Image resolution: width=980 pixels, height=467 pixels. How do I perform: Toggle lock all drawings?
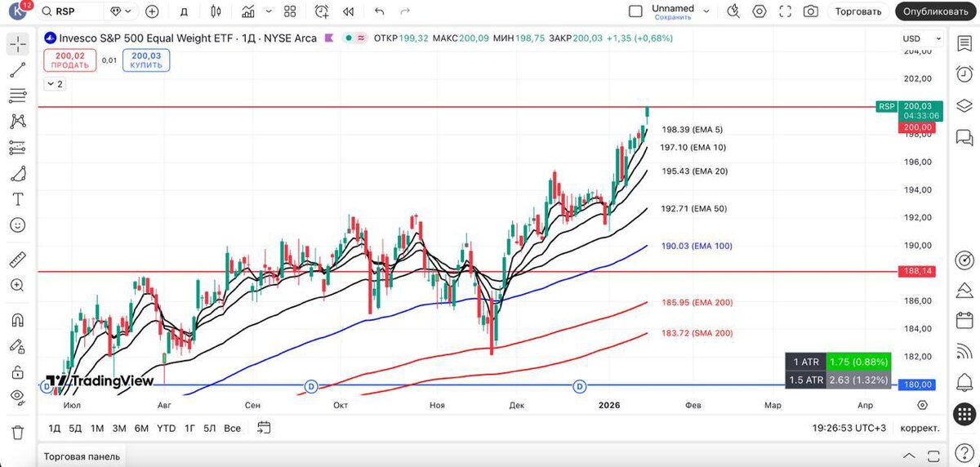[17, 371]
